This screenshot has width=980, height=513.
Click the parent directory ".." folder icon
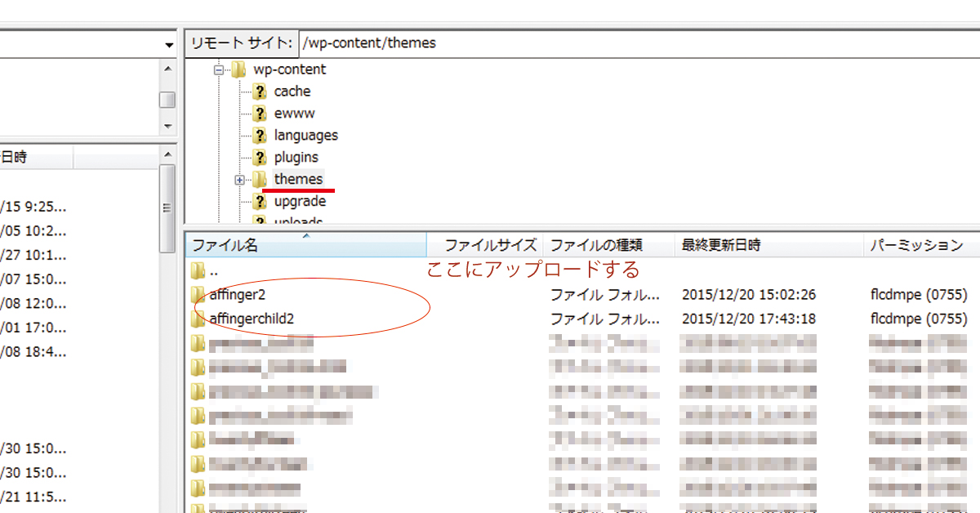point(198,270)
